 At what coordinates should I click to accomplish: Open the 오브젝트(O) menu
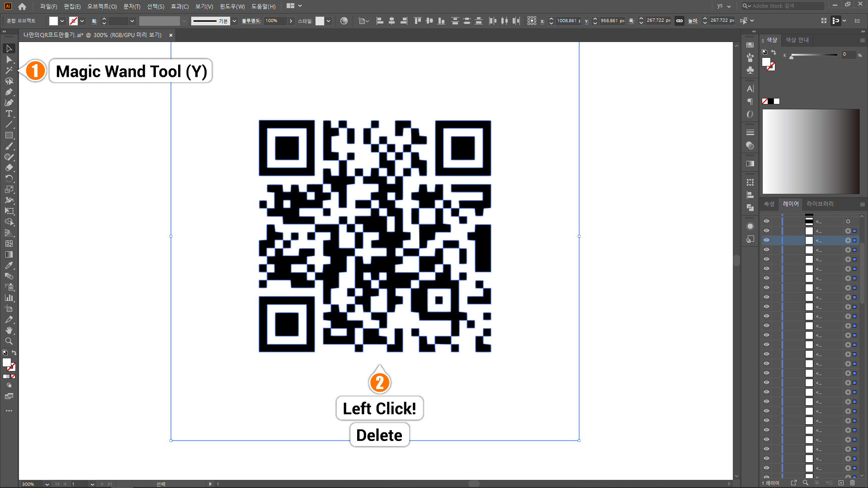click(102, 6)
